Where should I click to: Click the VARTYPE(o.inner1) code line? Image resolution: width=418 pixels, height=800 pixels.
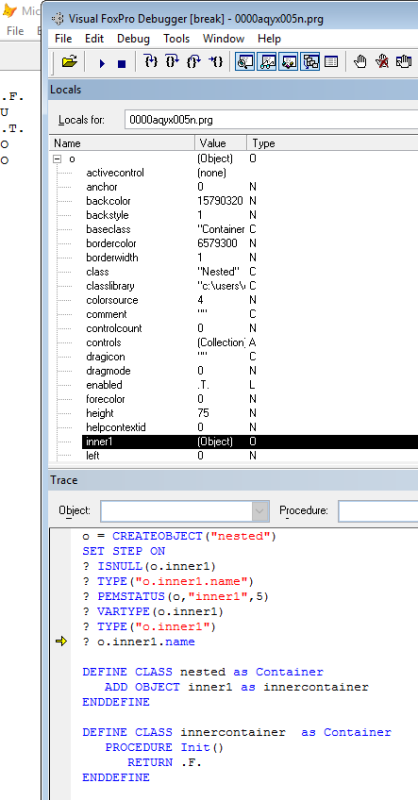(x=153, y=611)
